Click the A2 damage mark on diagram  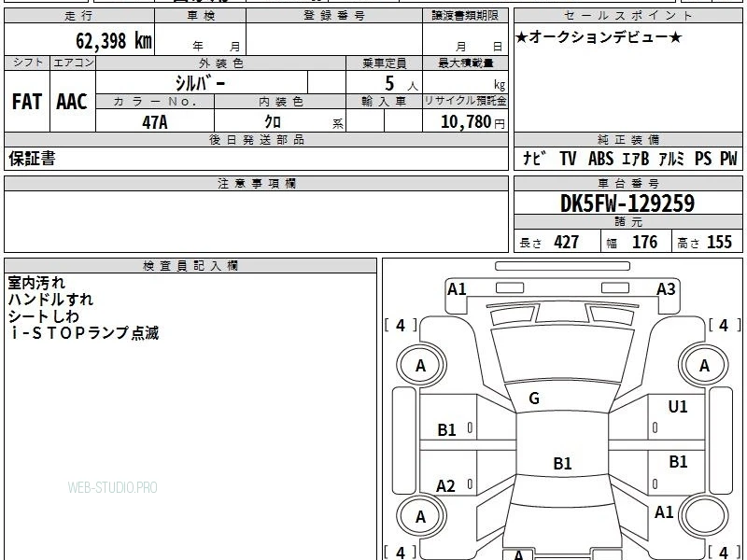click(445, 485)
